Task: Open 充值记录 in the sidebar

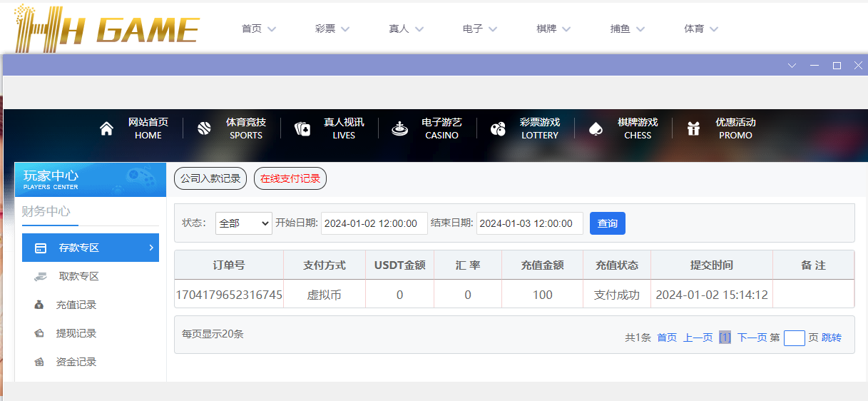Action: (x=76, y=305)
